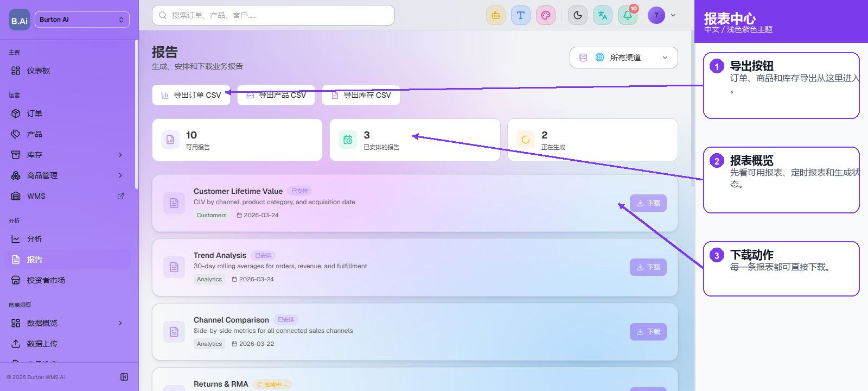Image resolution: width=868 pixels, height=391 pixels.
Task: Open 投资者市场 in sidebar
Action: (67, 280)
